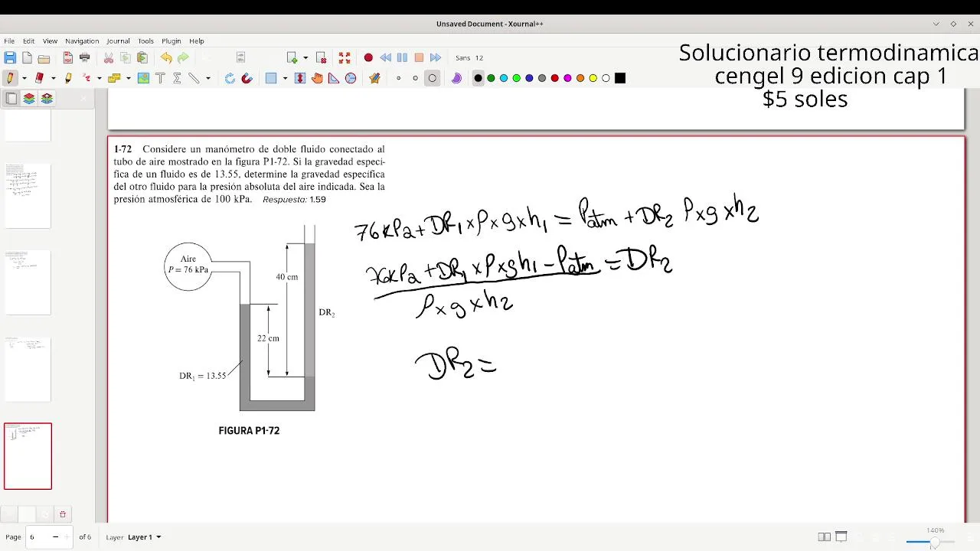Viewport: 980px width, 551px height.
Task: Open the Navigation menu
Action: point(82,41)
